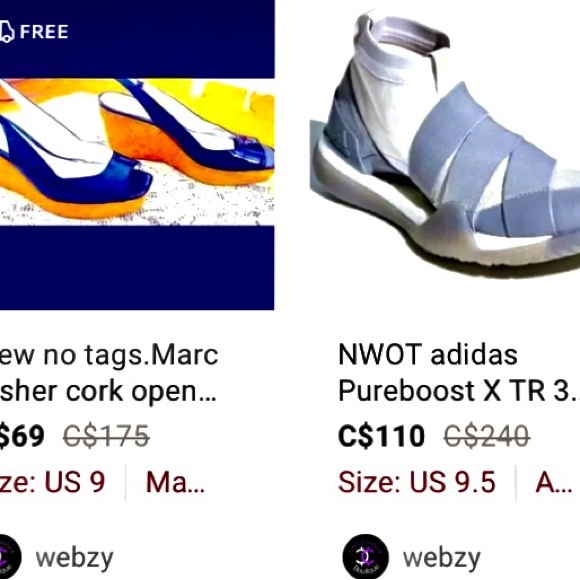Click the FREE shipping label
580x580 pixels.
click(x=44, y=32)
